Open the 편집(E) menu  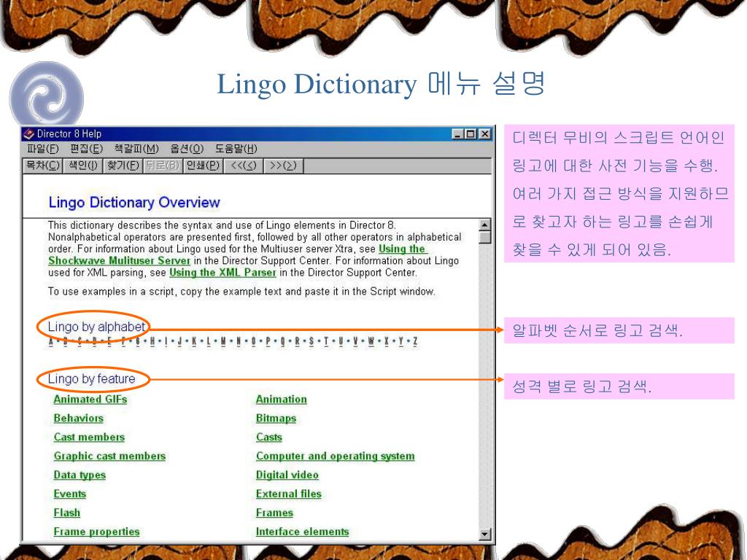click(86, 149)
